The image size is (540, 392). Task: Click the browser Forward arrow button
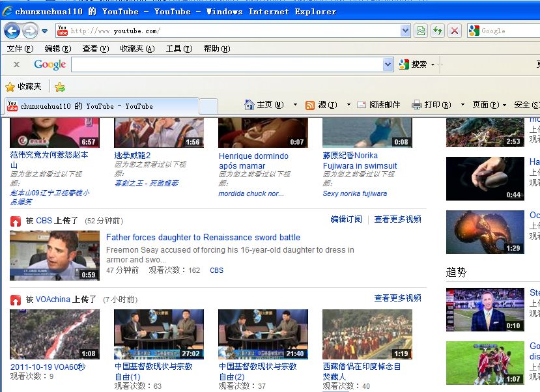pos(31,31)
